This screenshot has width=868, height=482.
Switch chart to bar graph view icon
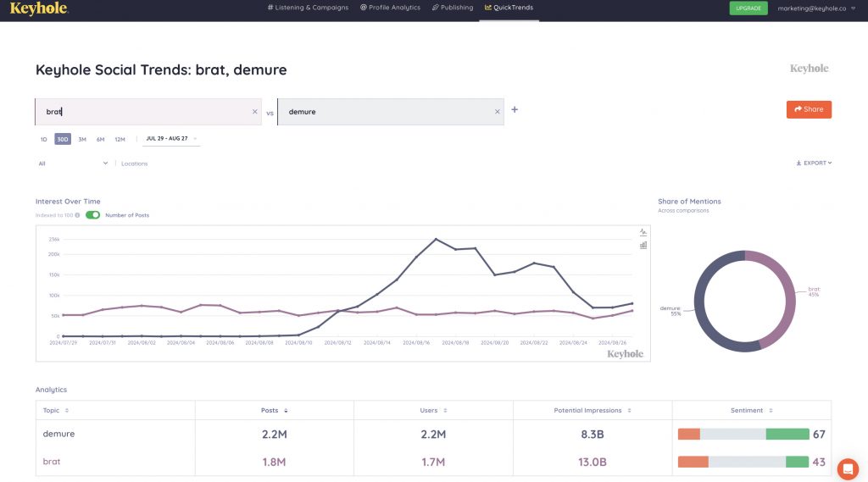pos(643,245)
